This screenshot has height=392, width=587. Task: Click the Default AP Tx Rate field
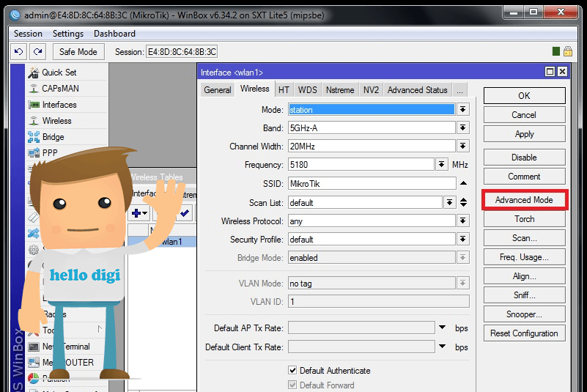pos(361,328)
